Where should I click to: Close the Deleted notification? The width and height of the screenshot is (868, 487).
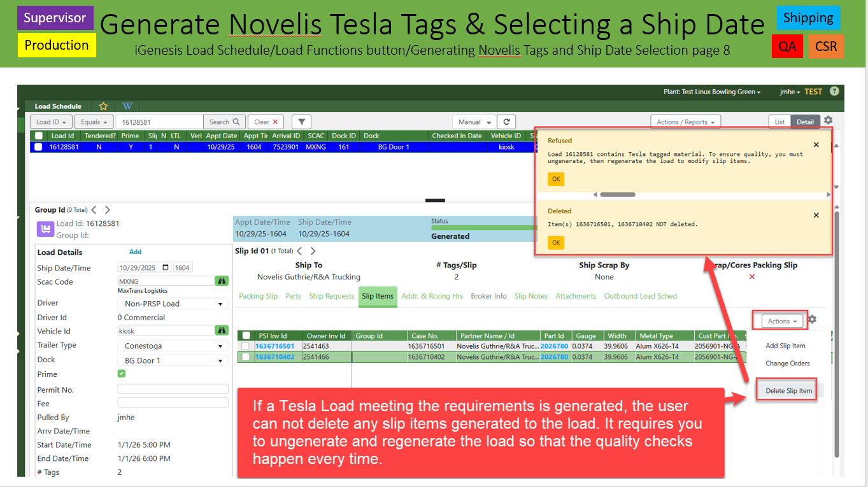pyautogui.click(x=816, y=215)
